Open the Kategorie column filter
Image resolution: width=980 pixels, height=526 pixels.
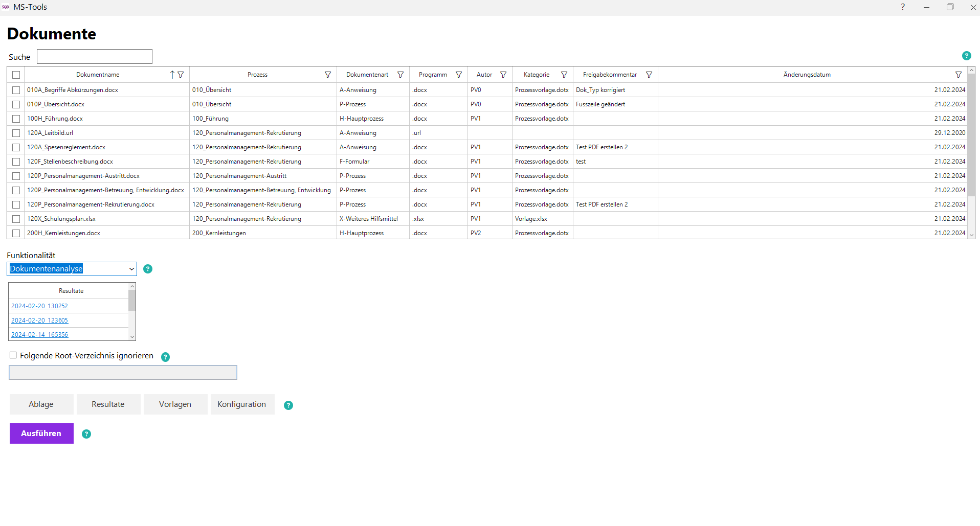coord(564,75)
